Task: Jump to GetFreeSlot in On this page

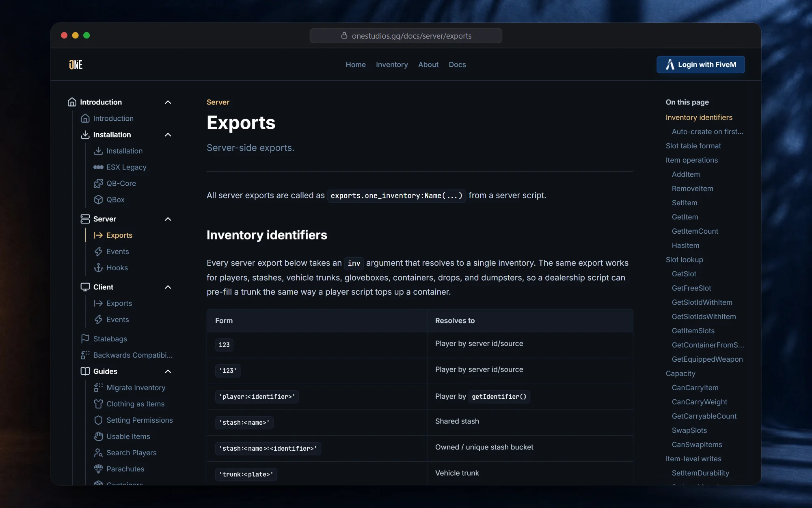Action: [691, 288]
